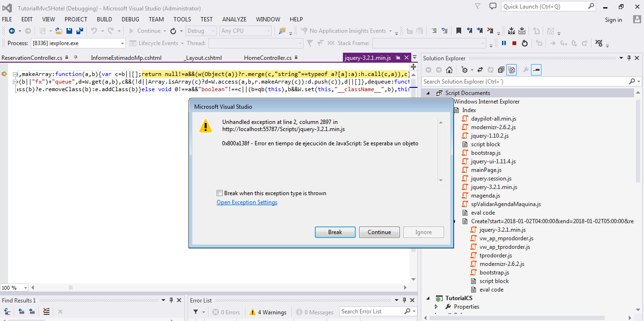Image resolution: width=644 pixels, height=321 pixels.
Task: Stop debugging with red square
Action: point(514,43)
